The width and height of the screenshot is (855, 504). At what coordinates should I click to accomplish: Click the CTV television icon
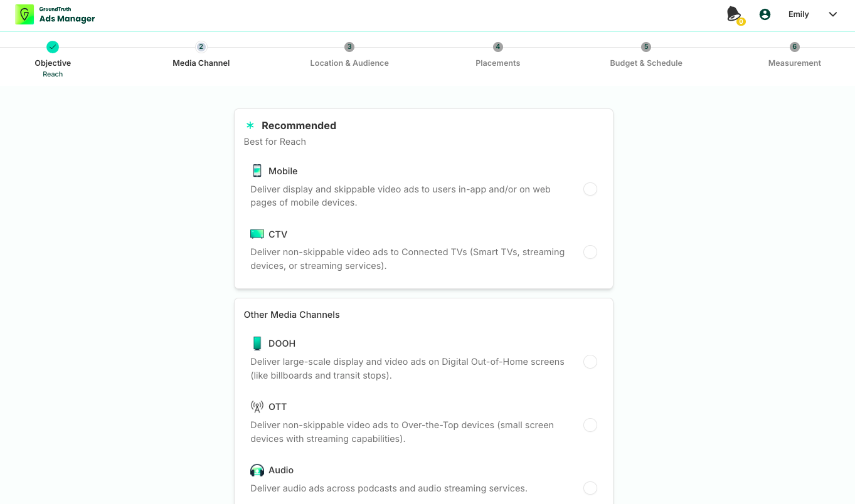pyautogui.click(x=257, y=234)
